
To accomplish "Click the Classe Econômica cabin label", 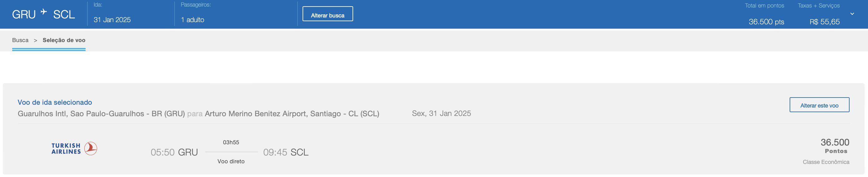I will click(x=826, y=162).
